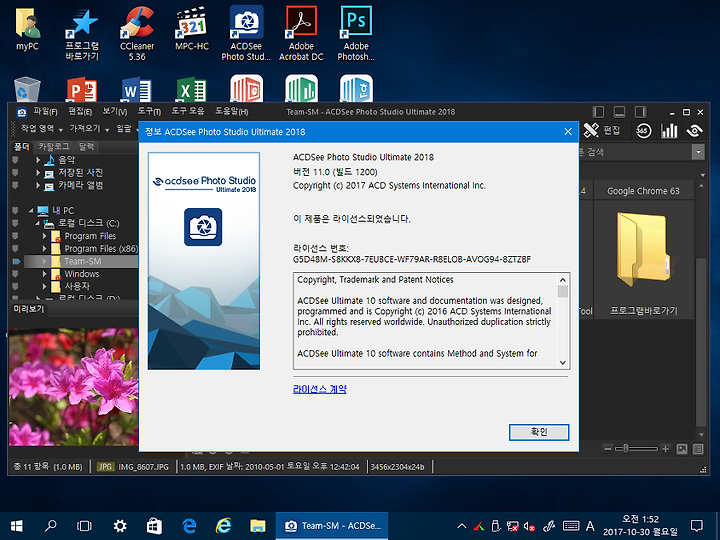720x540 pixels.
Task: Select the 프로그램바로가기 folder thumbnail
Action: click(x=643, y=259)
